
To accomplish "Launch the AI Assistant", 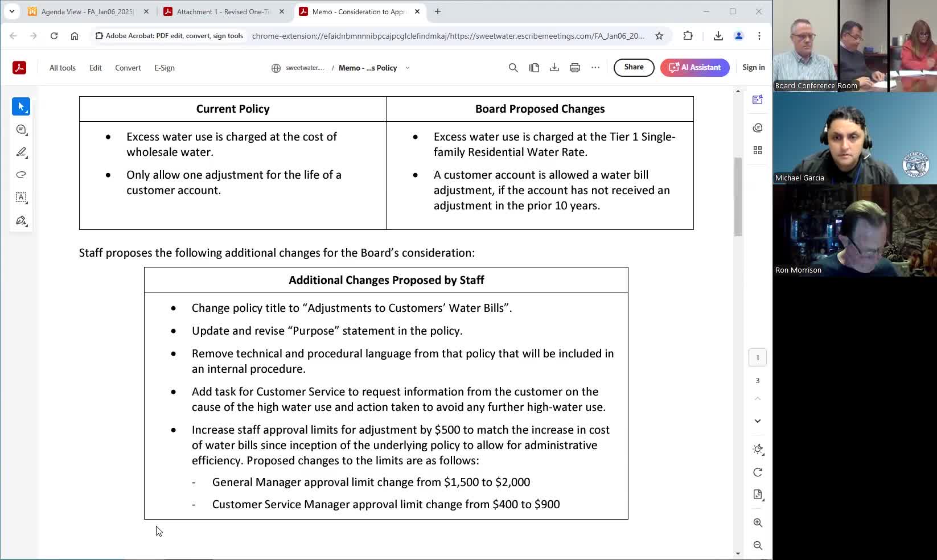I will [694, 67].
